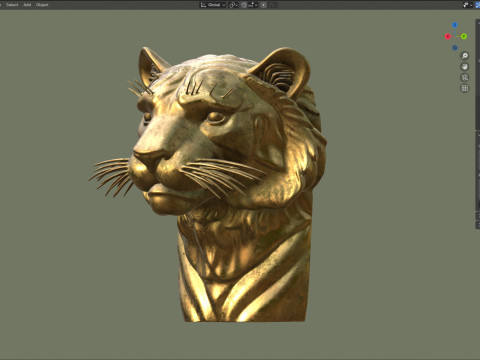480x360 pixels.
Task: Click the blue Z axis gizmo ball
Action: (455, 25)
